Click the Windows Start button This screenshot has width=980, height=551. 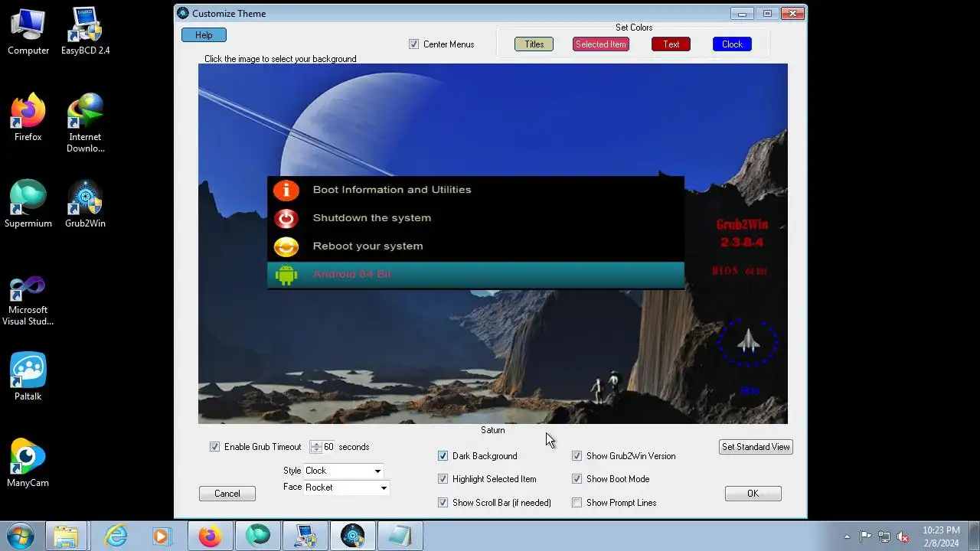point(20,536)
